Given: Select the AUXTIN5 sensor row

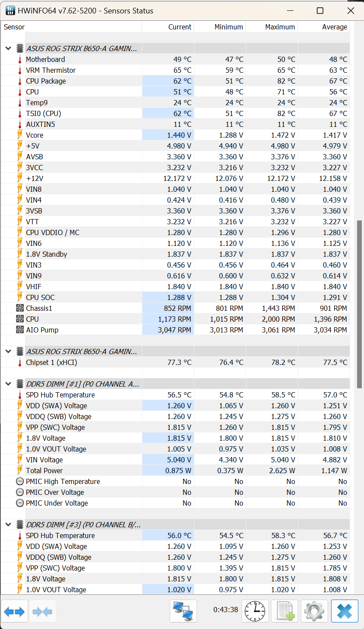Looking at the screenshot, I should 175,124.
